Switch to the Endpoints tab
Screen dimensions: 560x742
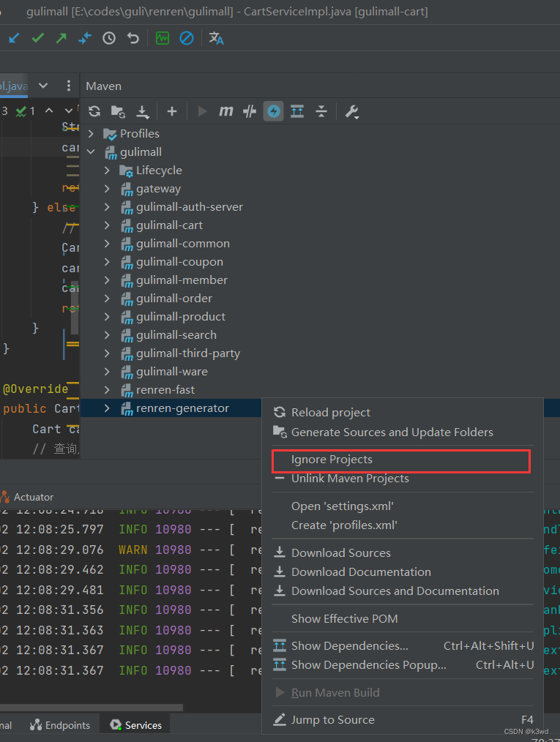point(59,725)
